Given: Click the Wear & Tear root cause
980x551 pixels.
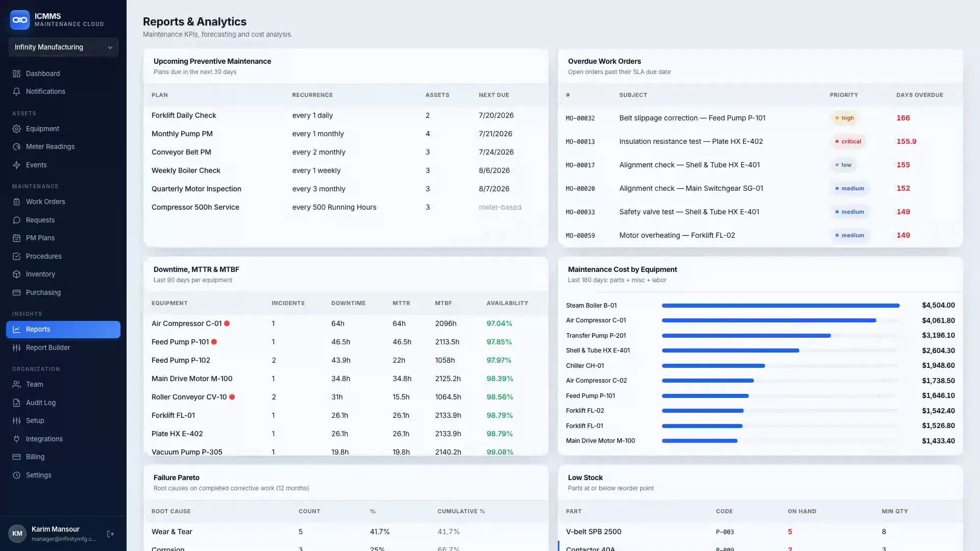Looking at the screenshot, I should pyautogui.click(x=172, y=532).
